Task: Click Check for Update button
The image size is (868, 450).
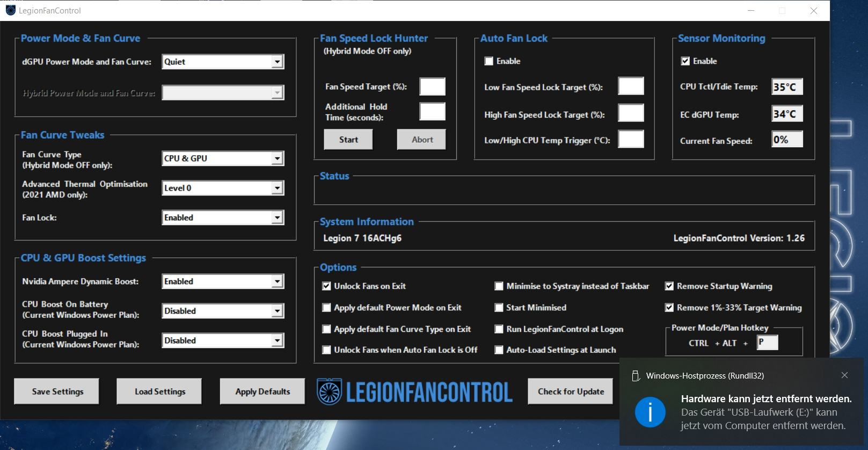Action: 571,391
